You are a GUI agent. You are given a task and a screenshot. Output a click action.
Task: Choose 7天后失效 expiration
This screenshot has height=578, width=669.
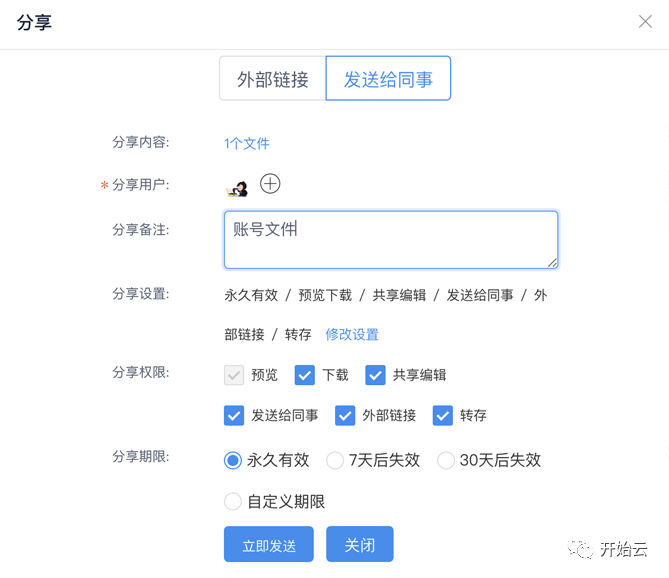pyautogui.click(x=335, y=460)
